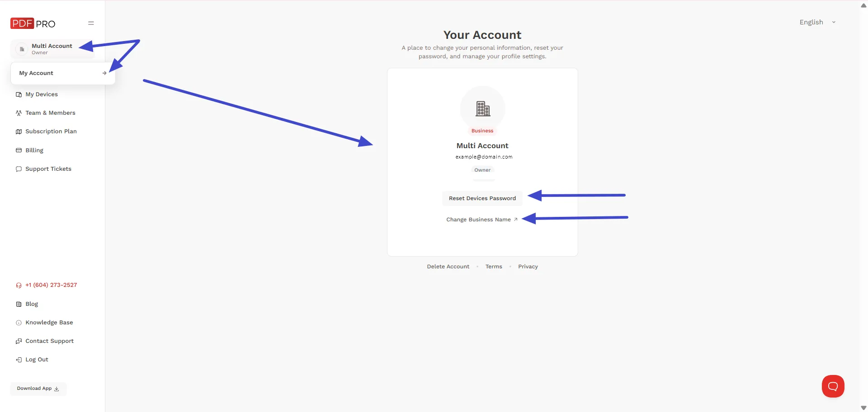Click Change Business Name link
This screenshot has height=412, width=868.
(482, 220)
